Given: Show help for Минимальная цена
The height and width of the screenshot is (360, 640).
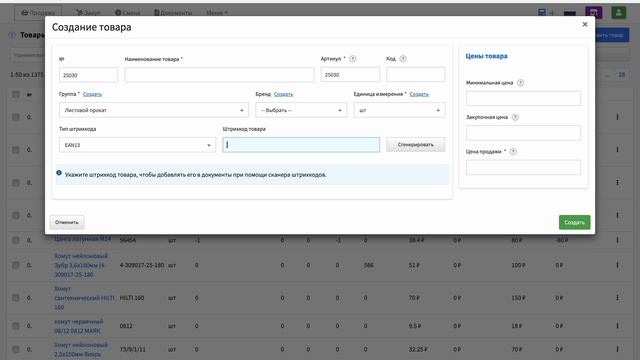Looking at the screenshot, I should [520, 83].
